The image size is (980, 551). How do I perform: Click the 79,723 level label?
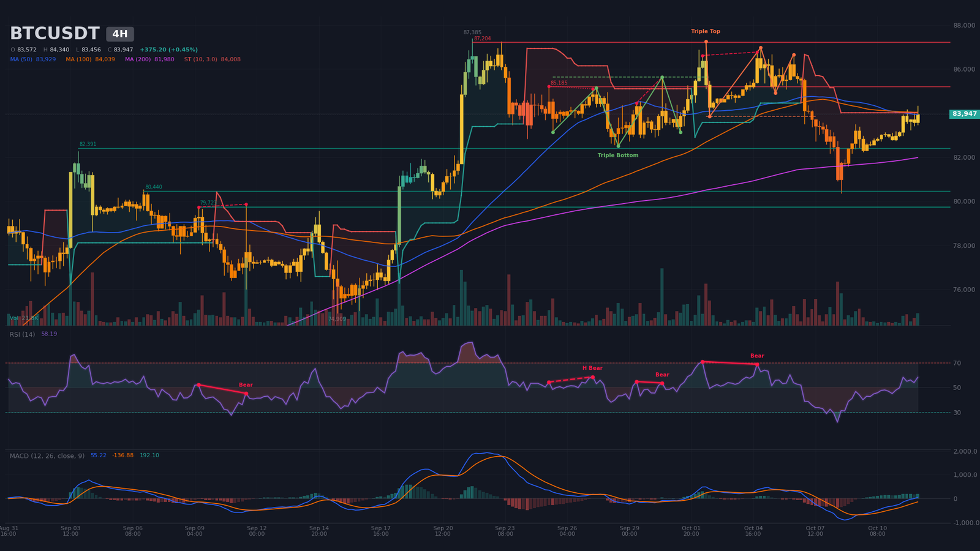[208, 203]
